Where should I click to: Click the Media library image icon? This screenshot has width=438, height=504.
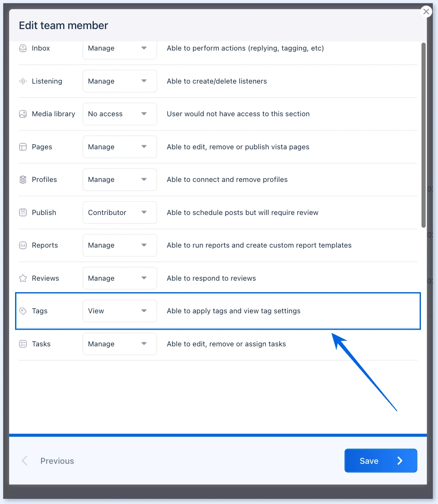(x=23, y=114)
